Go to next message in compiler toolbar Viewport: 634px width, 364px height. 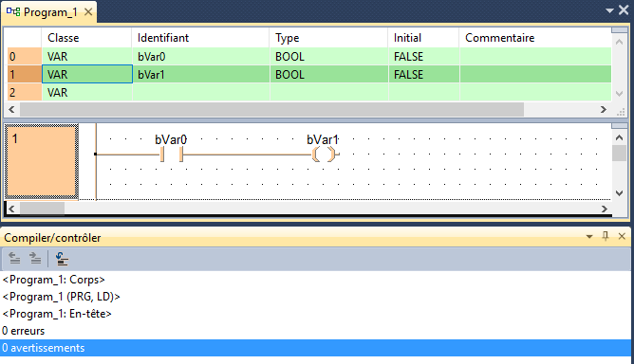tap(35, 258)
